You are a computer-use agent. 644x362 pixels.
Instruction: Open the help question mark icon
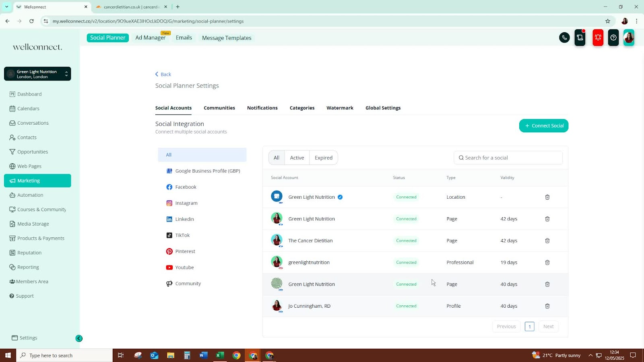(613, 38)
